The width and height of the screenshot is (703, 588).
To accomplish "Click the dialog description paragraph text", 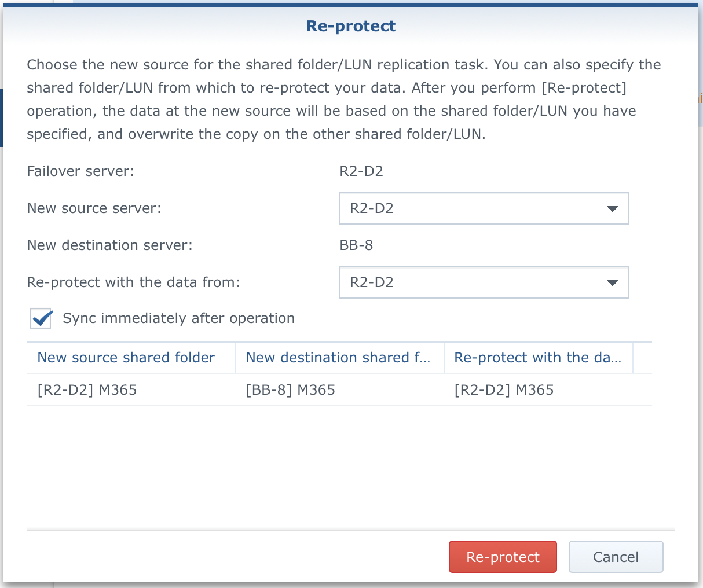I will 344,100.
